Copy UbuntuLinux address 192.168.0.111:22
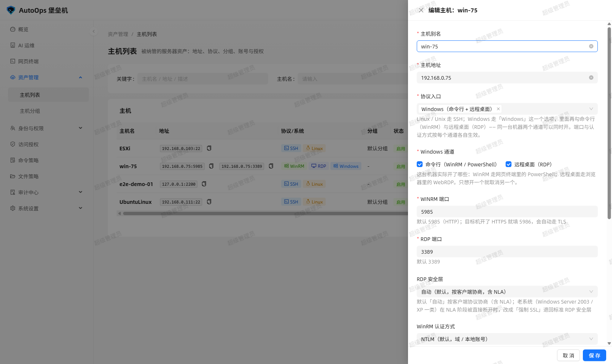This screenshot has height=364, width=612. [x=209, y=202]
